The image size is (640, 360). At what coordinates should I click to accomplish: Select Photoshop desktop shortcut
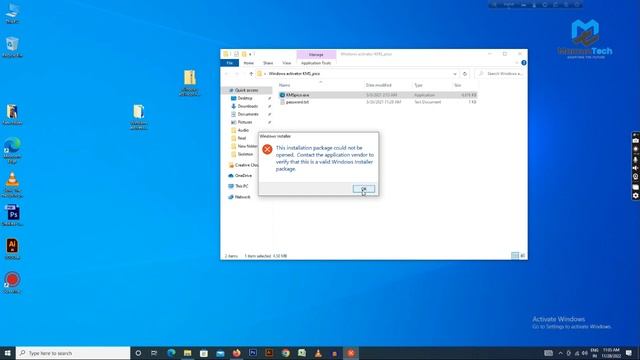coord(12,215)
